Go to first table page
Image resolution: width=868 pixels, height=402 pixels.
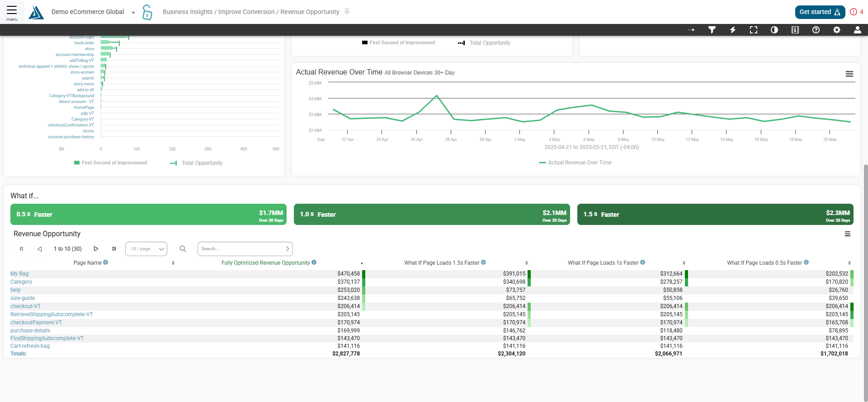click(x=21, y=249)
